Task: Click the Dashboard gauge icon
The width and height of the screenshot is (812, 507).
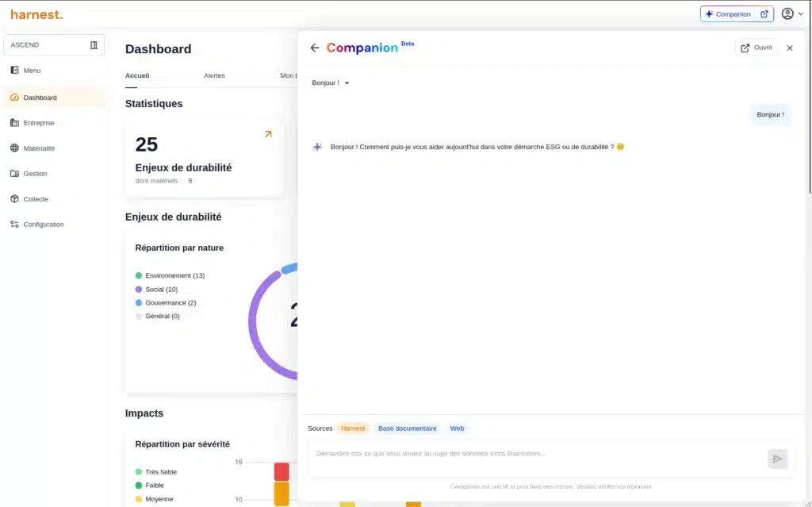Action: tap(14, 98)
